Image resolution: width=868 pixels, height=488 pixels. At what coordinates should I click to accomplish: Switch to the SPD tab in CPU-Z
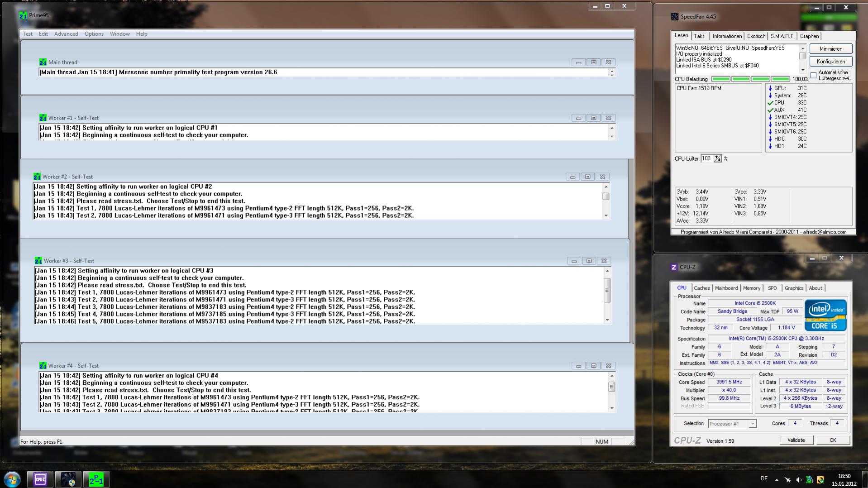773,288
